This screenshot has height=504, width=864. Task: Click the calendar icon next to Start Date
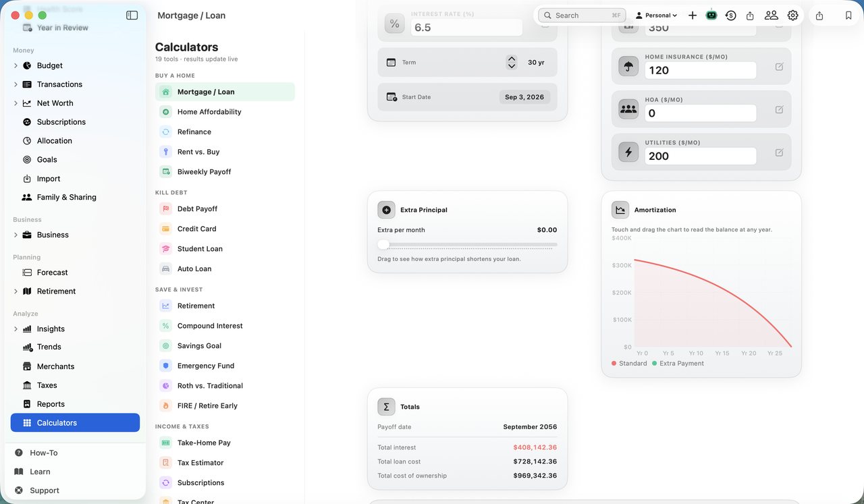tap(391, 97)
